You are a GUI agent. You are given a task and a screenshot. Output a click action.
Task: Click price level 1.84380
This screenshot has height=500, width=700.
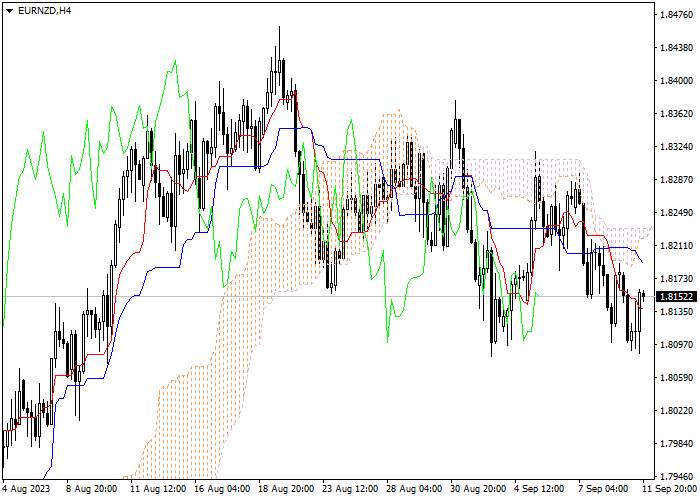click(x=676, y=48)
